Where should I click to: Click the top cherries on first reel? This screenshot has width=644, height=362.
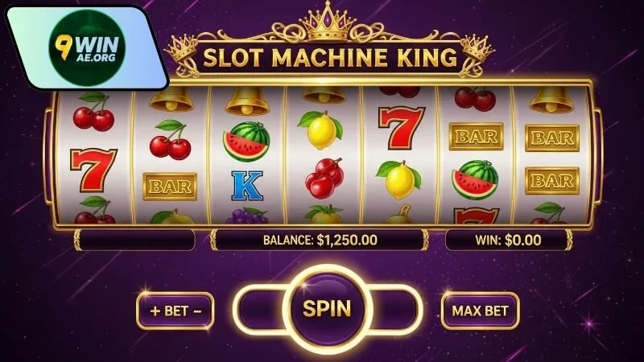(x=94, y=111)
